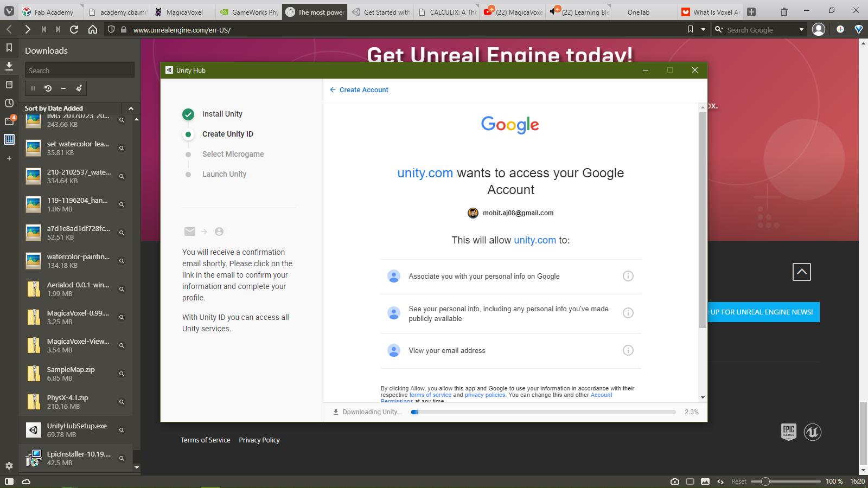Click Epic Games logo in footer

point(789,432)
